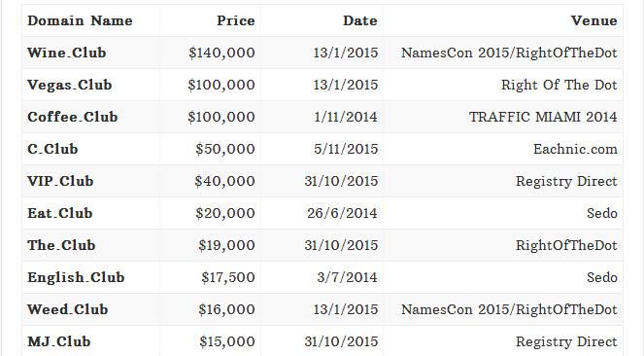Click the Date column header

click(x=360, y=20)
